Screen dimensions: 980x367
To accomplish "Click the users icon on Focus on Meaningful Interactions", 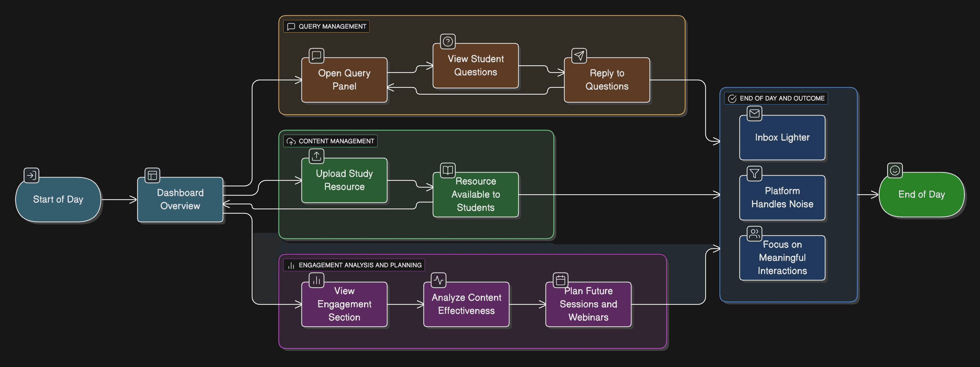I will [x=754, y=234].
